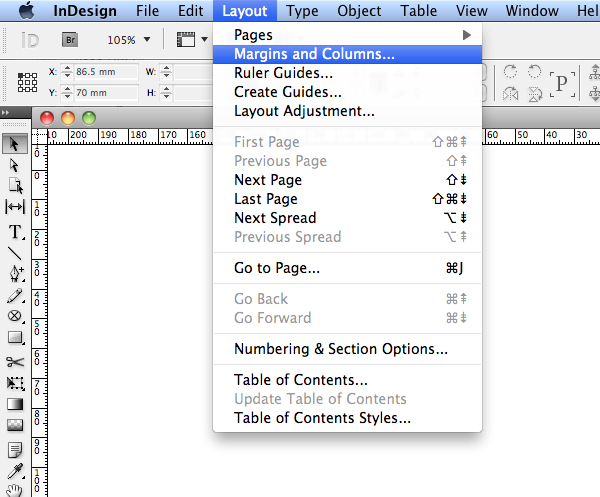Open the Apple menu
The image size is (600, 497).
pyautogui.click(x=25, y=11)
